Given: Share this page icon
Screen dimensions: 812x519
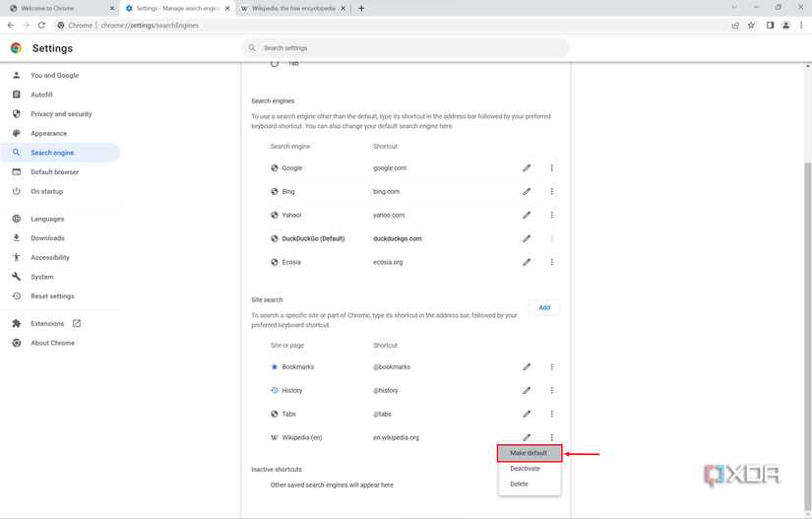Looking at the screenshot, I should [735, 25].
